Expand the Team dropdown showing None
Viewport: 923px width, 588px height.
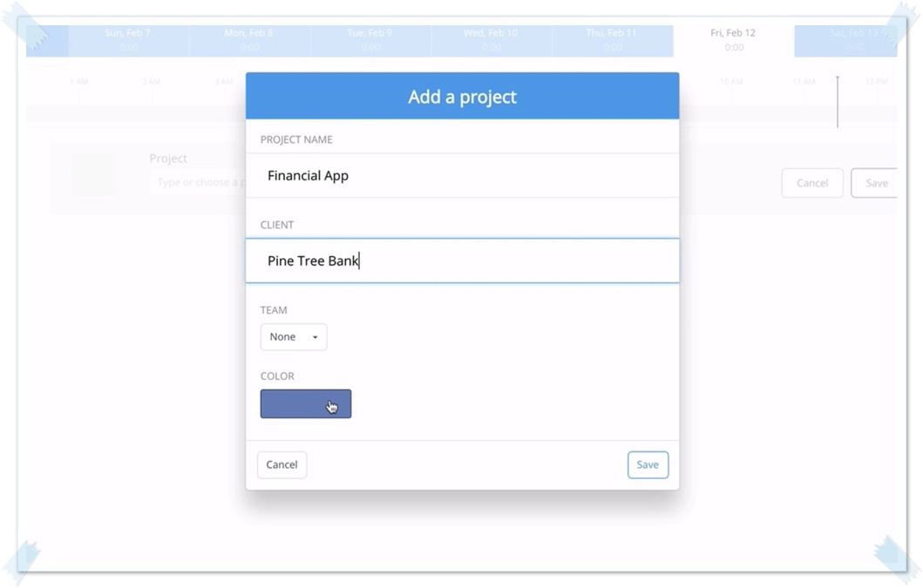294,337
